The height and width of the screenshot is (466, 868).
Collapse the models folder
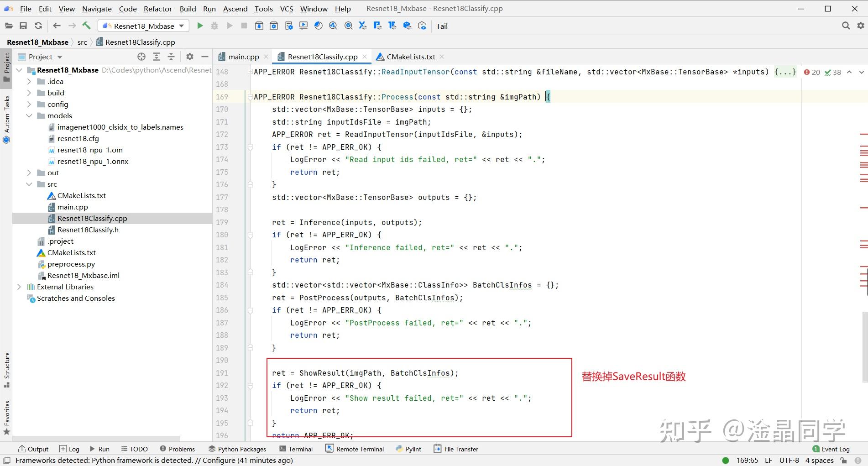point(29,115)
